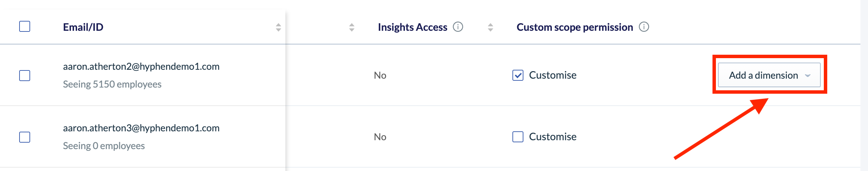Click the Customise label in first row
The height and width of the screenshot is (171, 868).
coord(553,75)
